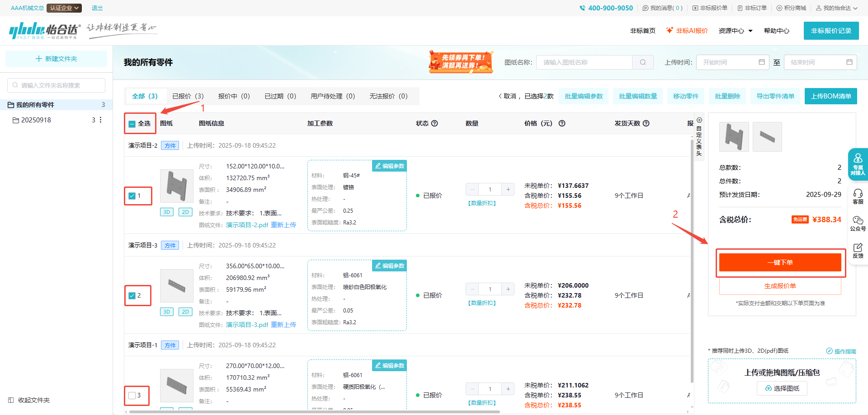The image size is (868, 415).
Task: Click the 反馈 feedback edit icon
Action: pyautogui.click(x=858, y=250)
